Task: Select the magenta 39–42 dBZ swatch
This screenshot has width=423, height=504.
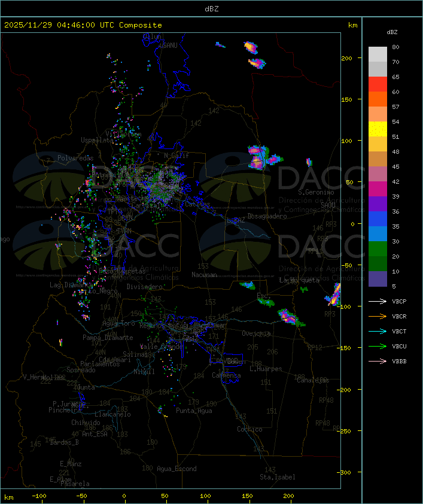Action: pos(378,189)
